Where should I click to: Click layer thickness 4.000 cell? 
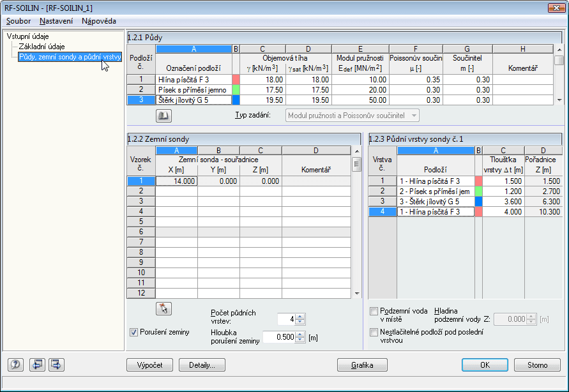(503, 211)
